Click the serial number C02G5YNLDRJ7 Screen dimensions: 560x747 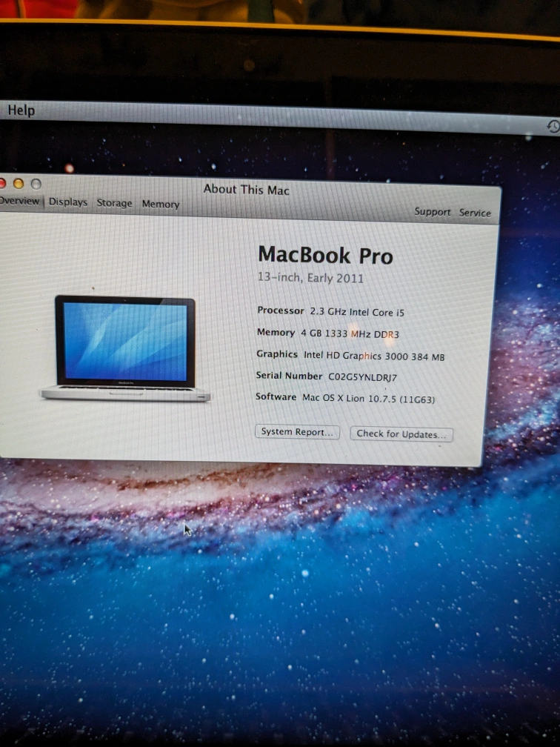362,377
